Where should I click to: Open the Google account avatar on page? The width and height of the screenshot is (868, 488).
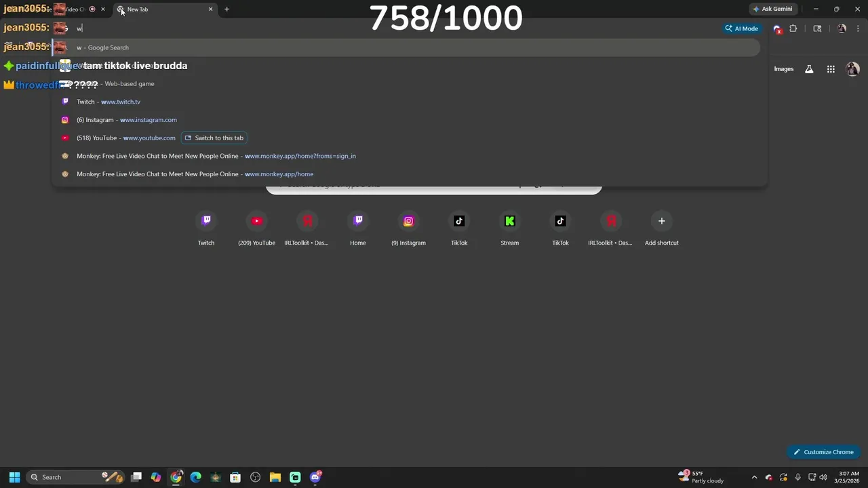tap(852, 69)
